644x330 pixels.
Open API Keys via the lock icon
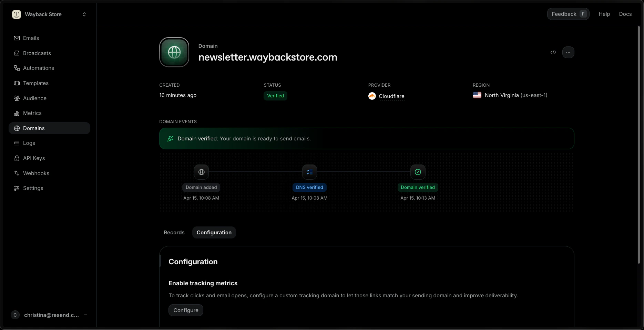coord(17,158)
